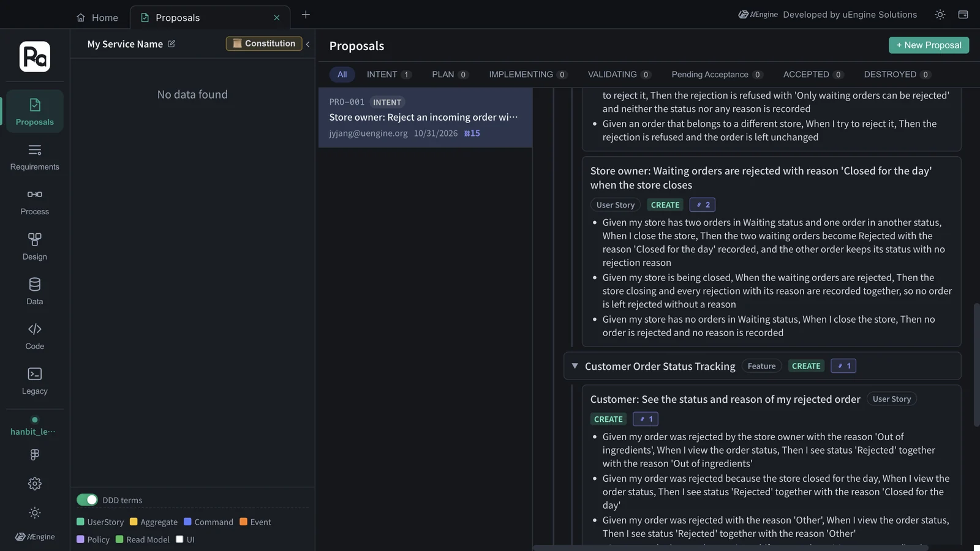Click the Figma icon in the sidebar
Screen dimensions: 980x551
coord(34,454)
